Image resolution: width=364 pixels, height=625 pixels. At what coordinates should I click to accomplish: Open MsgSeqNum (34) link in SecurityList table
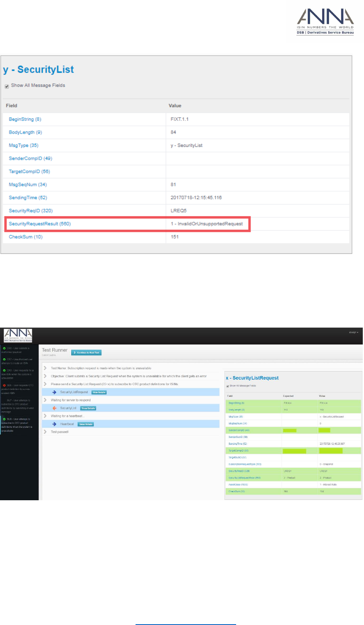click(x=28, y=185)
